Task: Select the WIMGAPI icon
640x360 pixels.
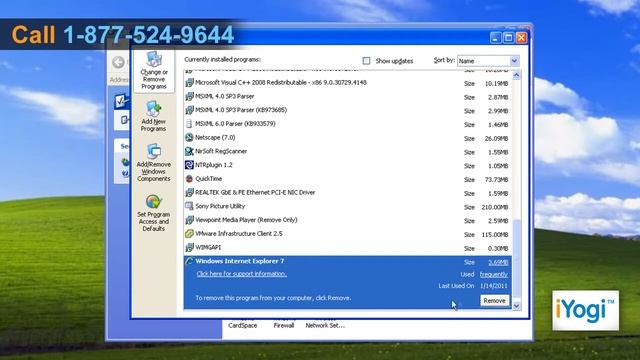Action: coord(189,247)
